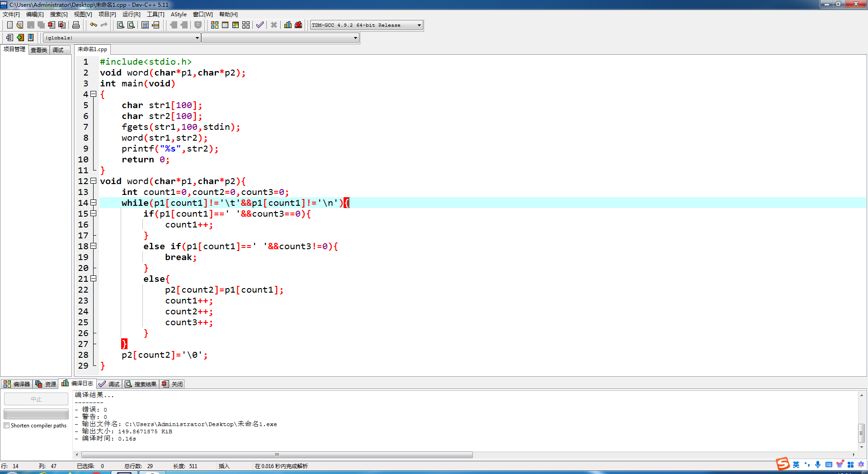This screenshot has width=868, height=474.
Task: Click the New file icon in the toolbar
Action: [9, 25]
